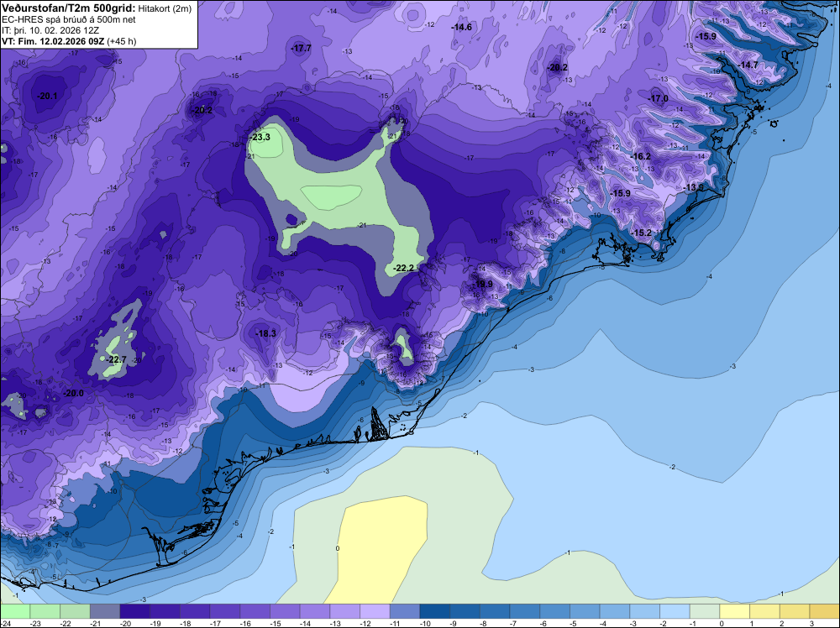Image resolution: width=840 pixels, height=628 pixels.
Task: Click the 0 contour label in the yellow area
Action: coord(338,548)
